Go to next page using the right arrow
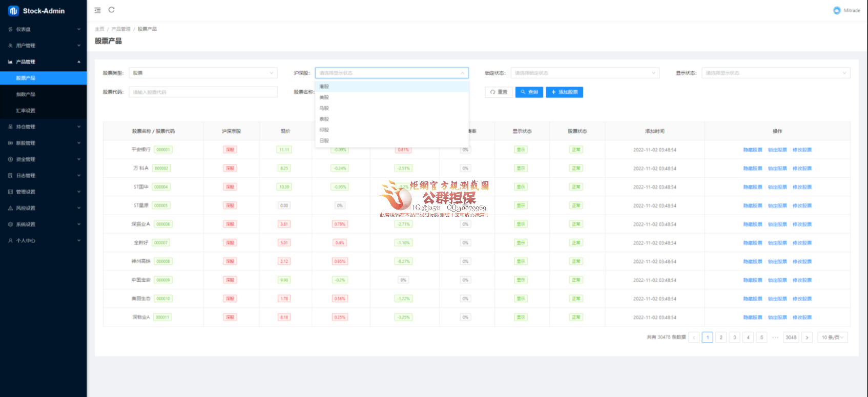Screen dimensions: 868x397 pos(807,338)
